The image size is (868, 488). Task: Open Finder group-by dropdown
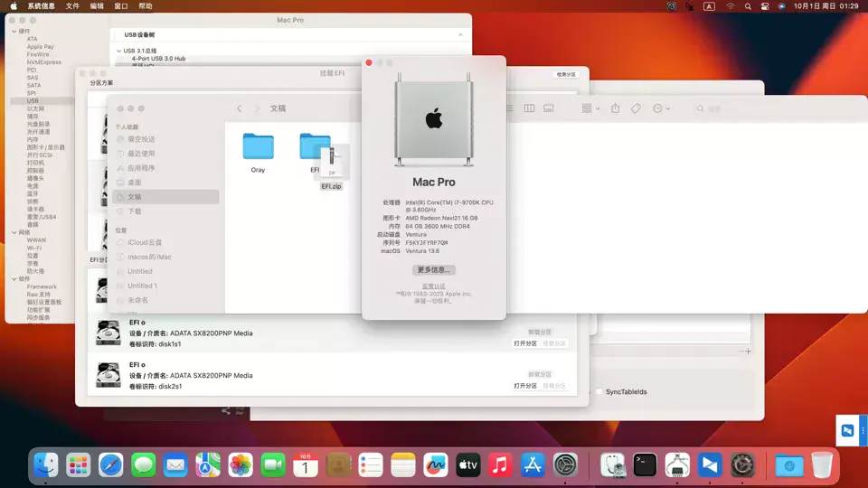click(x=590, y=108)
